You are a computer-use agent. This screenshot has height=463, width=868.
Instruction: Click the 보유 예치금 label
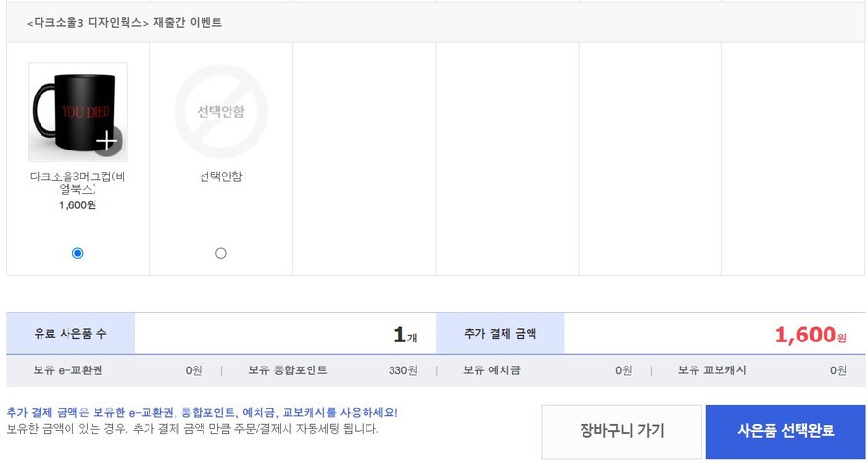(x=492, y=370)
